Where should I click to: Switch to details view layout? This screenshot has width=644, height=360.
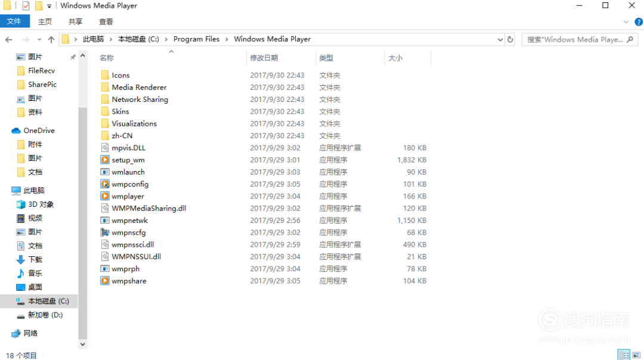click(624, 355)
